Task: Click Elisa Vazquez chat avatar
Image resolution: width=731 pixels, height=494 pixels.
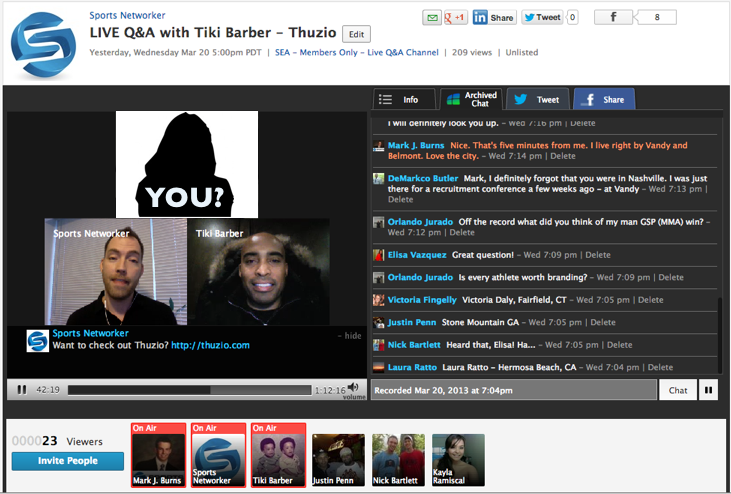Action: 379,255
